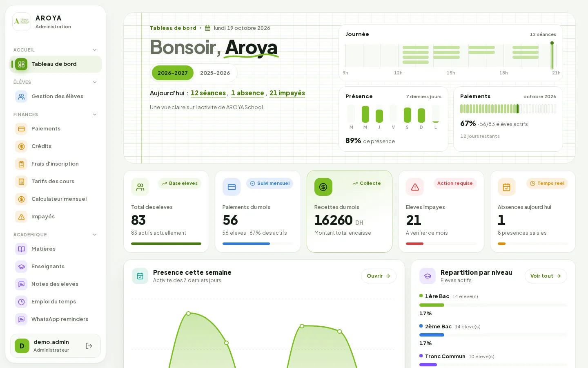Click the Absences aujourd hui calendar icon
Viewport: 588px width, 368px height.
pos(507,187)
